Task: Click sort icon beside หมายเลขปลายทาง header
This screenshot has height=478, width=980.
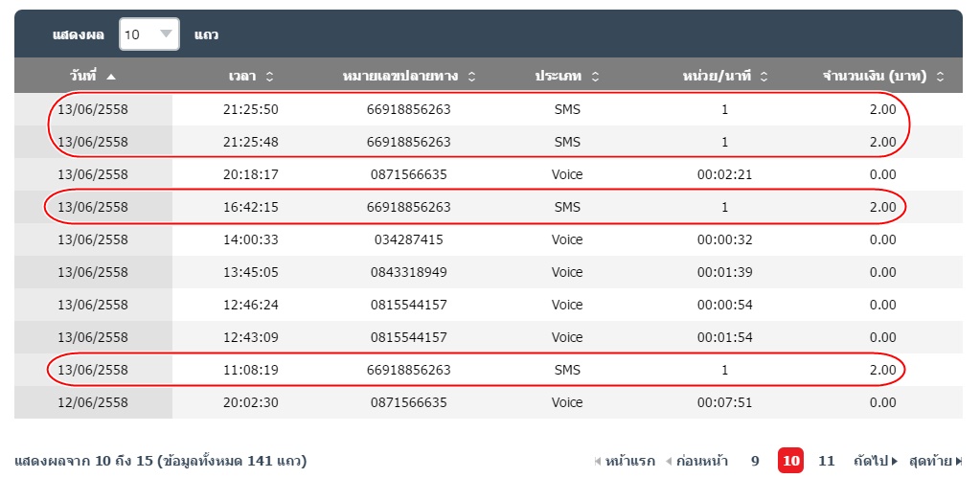Action: [471, 76]
